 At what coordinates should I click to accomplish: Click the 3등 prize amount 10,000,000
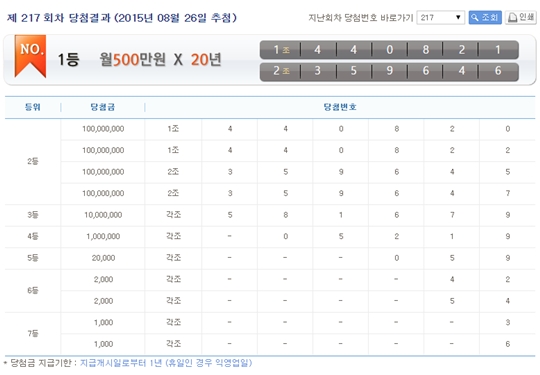pyautogui.click(x=103, y=215)
